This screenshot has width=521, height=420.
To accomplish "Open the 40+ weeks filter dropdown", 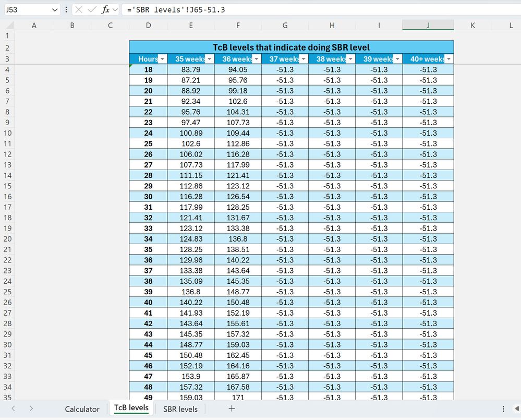I will point(449,59).
